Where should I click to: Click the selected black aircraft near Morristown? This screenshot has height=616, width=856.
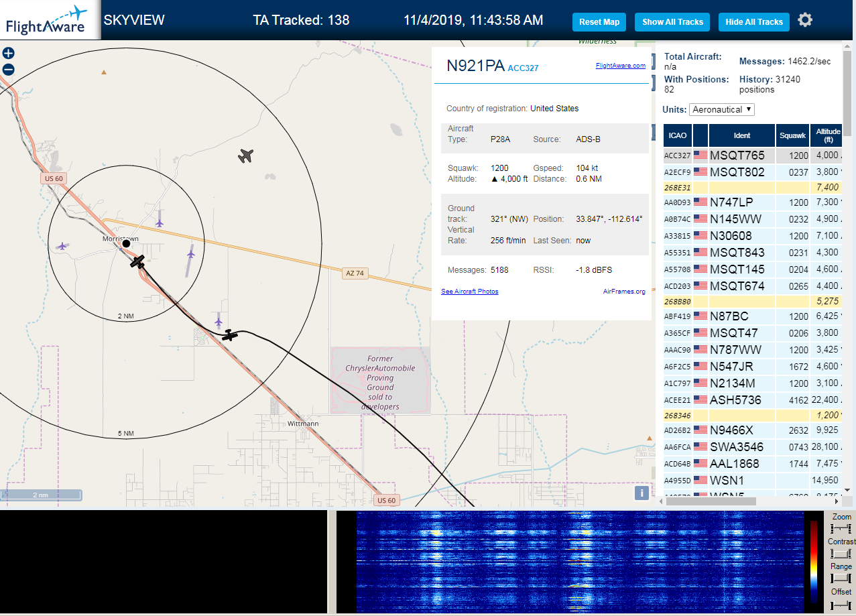138,262
